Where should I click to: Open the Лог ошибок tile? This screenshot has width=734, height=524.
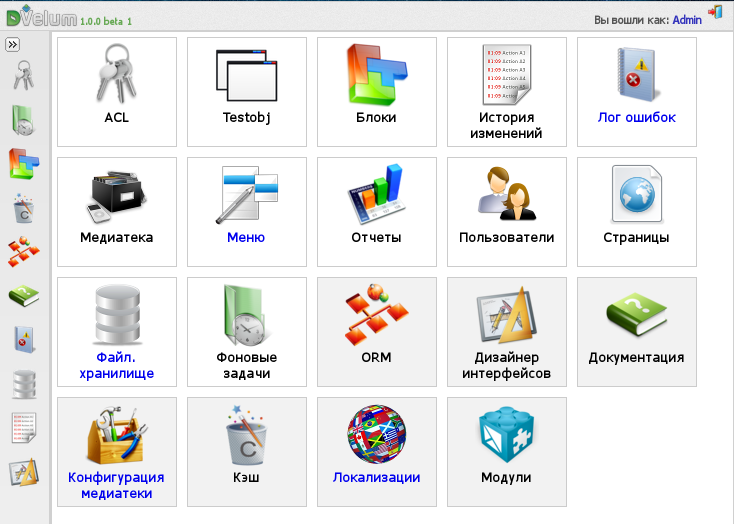pos(637,92)
